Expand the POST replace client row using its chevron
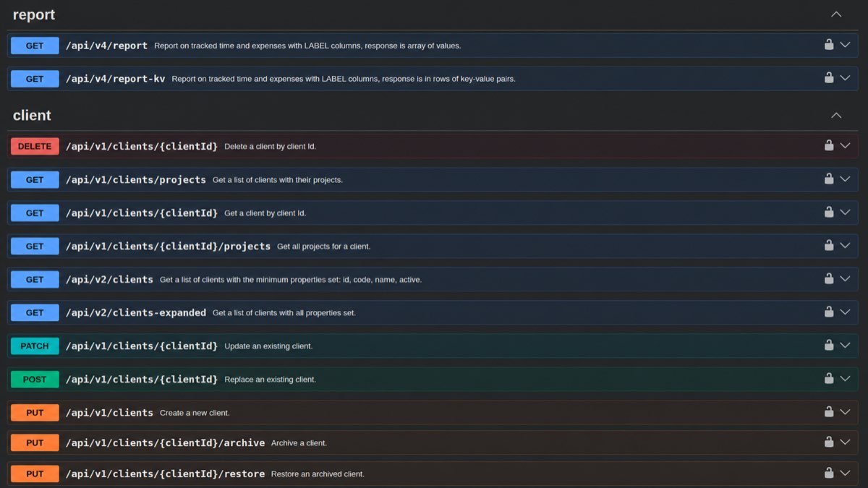Viewport: 868px width, 488px height. click(x=845, y=379)
